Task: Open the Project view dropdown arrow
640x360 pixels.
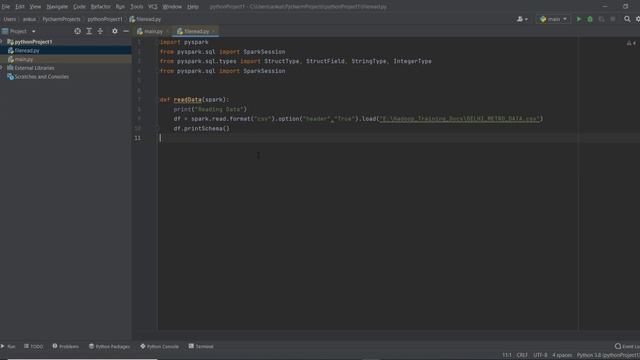Action: coord(33,31)
